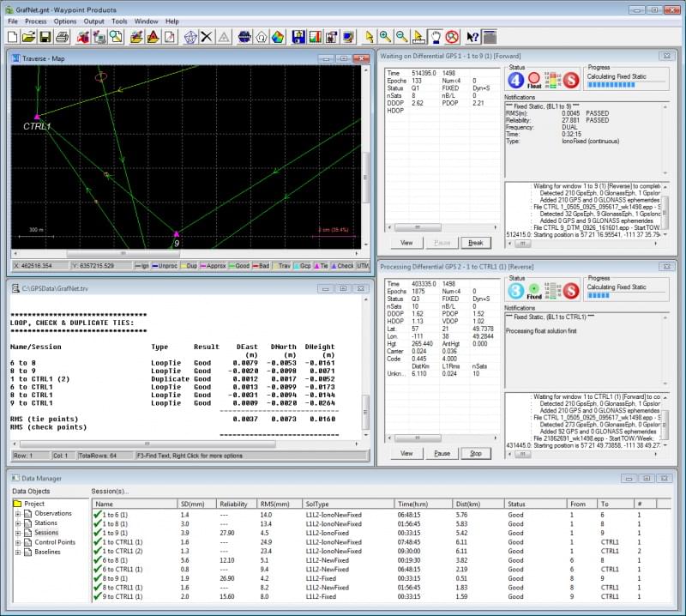
Task: Open the Options menu
Action: tap(63, 21)
